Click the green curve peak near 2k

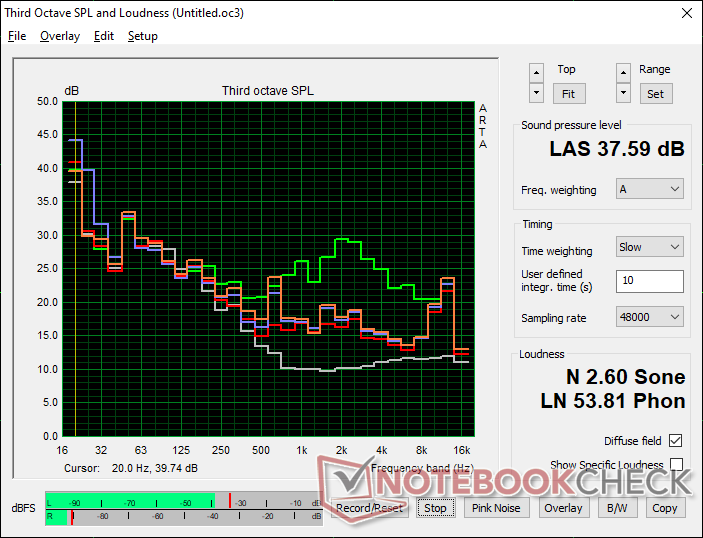pyautogui.click(x=341, y=239)
